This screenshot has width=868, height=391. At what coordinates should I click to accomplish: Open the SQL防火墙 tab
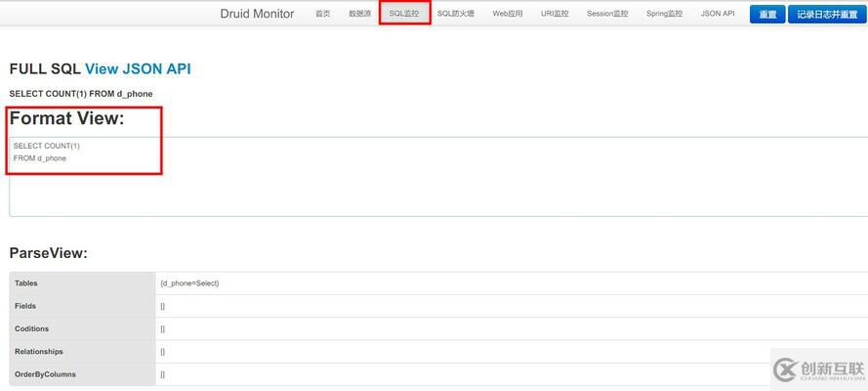(x=456, y=14)
